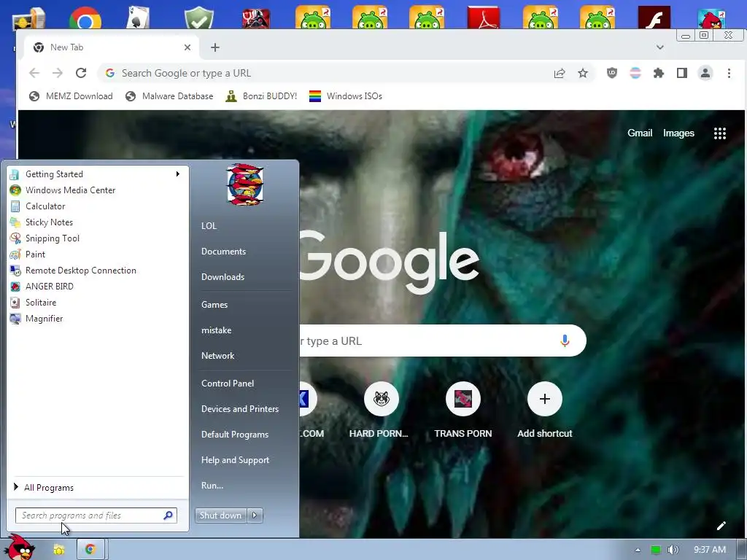Click the user account picture in Start menu
This screenshot has width=747, height=560.
pos(245,184)
